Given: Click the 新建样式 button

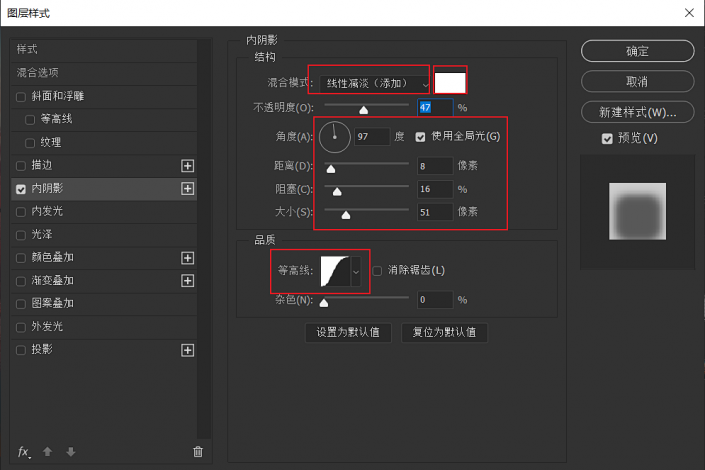Looking at the screenshot, I should coord(637,111).
